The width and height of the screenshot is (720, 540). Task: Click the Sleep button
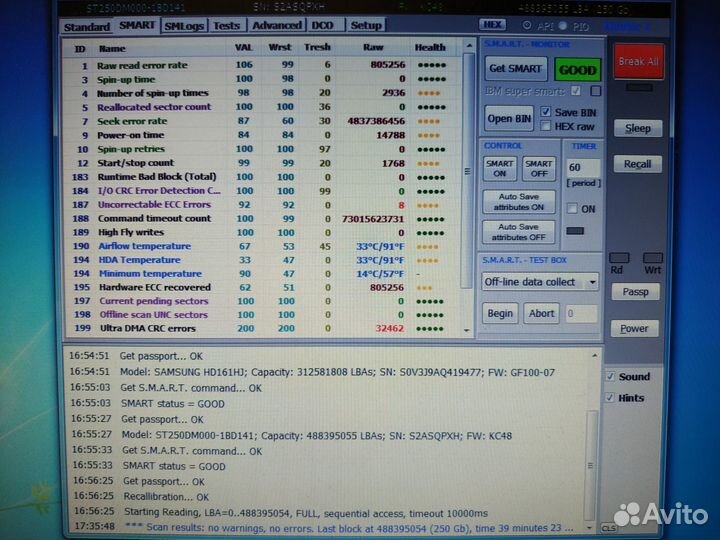(638, 128)
